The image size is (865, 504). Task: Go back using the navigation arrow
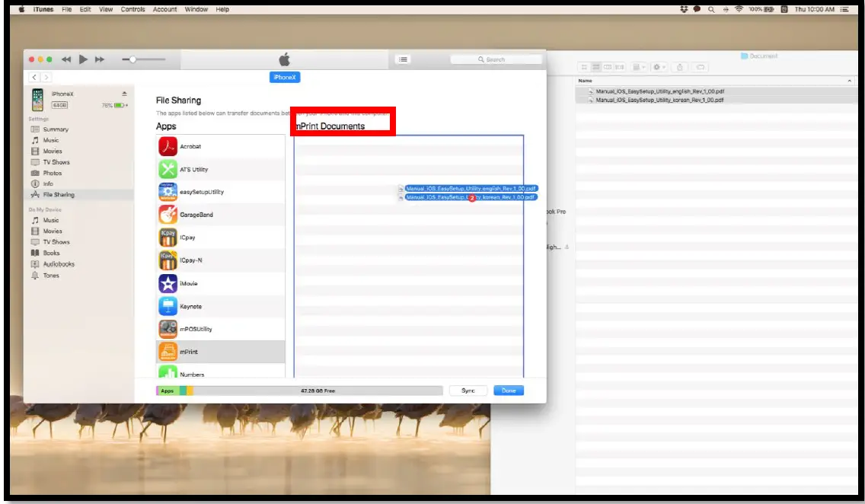tap(34, 77)
